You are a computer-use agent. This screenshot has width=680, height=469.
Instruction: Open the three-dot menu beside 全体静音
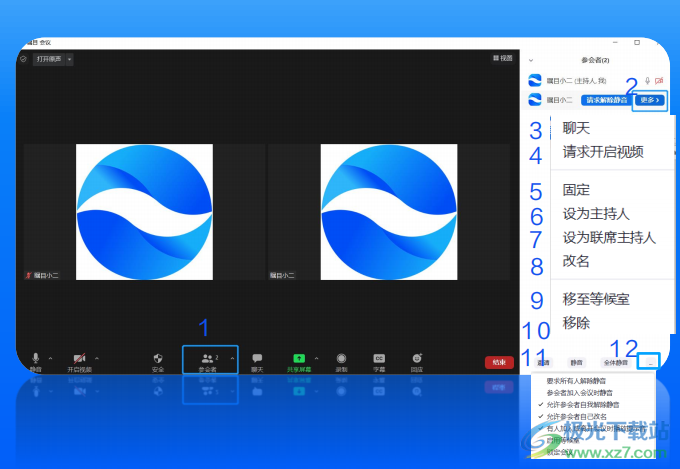651,362
